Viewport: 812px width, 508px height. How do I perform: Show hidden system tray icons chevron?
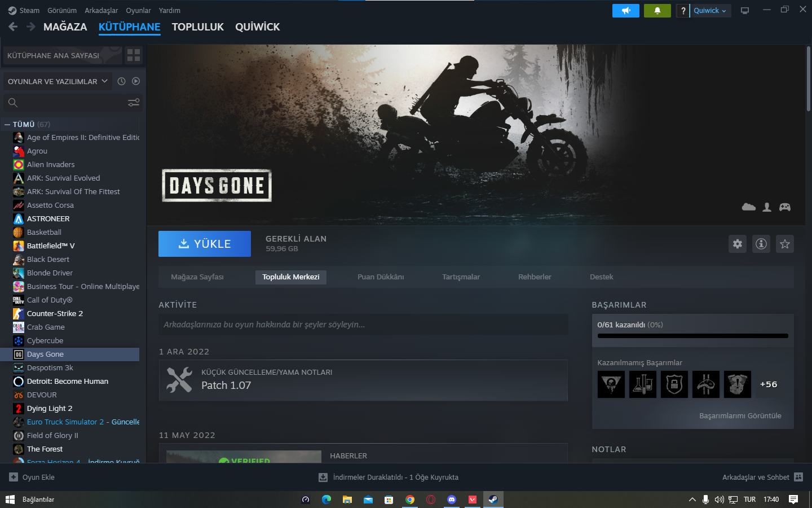click(x=692, y=500)
